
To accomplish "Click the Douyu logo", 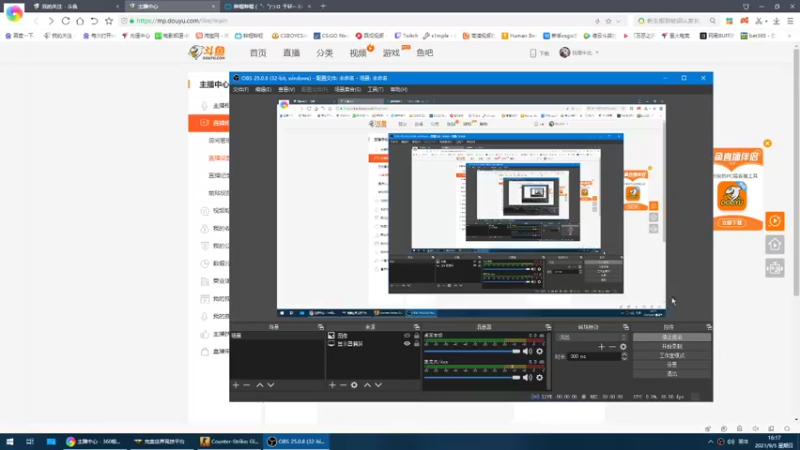I will pos(207,52).
